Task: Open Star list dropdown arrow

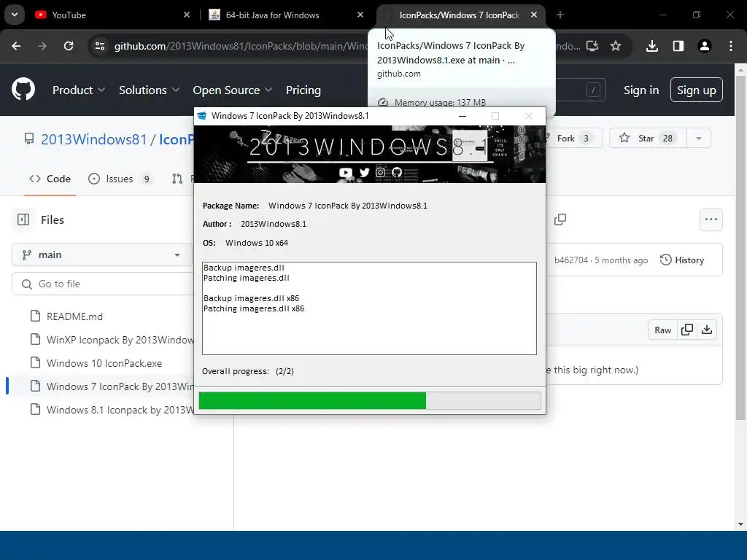Action: (x=699, y=138)
